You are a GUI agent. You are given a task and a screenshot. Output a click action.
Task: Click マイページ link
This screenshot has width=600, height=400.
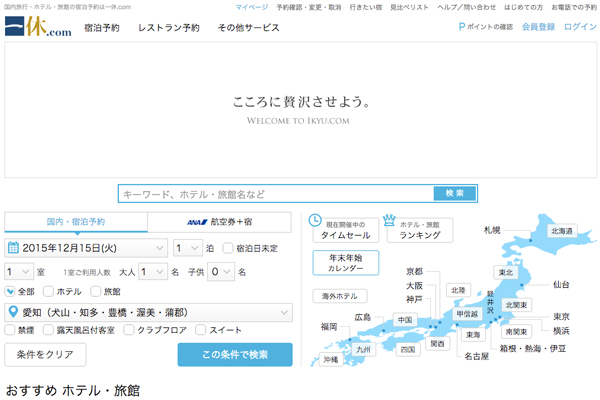[x=251, y=7]
